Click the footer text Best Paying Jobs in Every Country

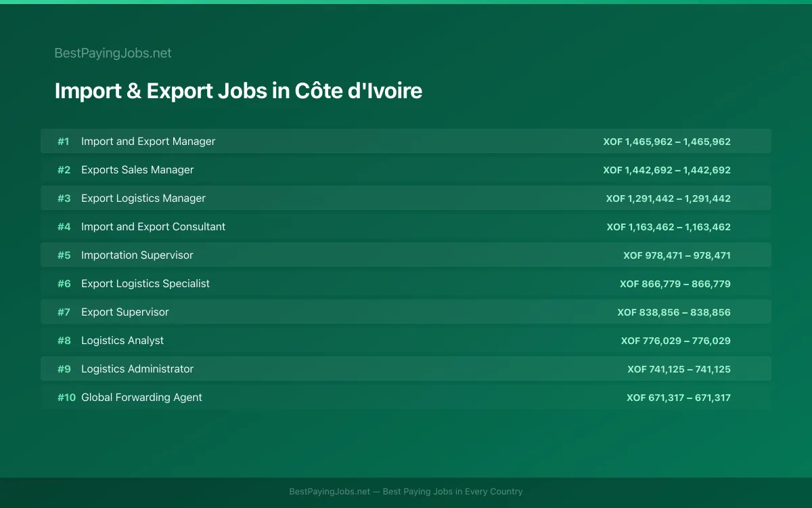point(453,492)
